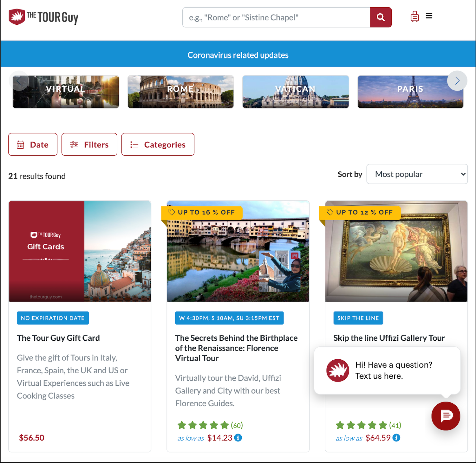Viewport: 476px width, 463px height.
Task: Open the Filters panel button
Action: pyautogui.click(x=89, y=145)
